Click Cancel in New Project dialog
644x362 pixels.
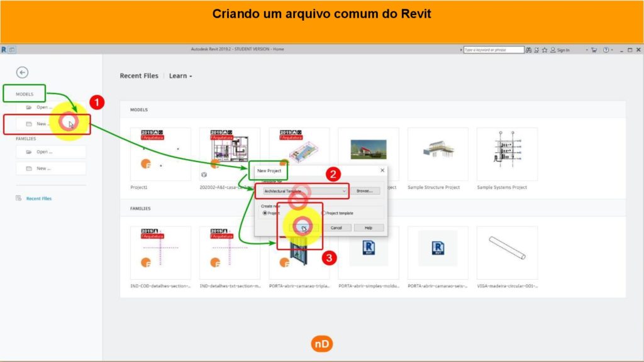336,228
